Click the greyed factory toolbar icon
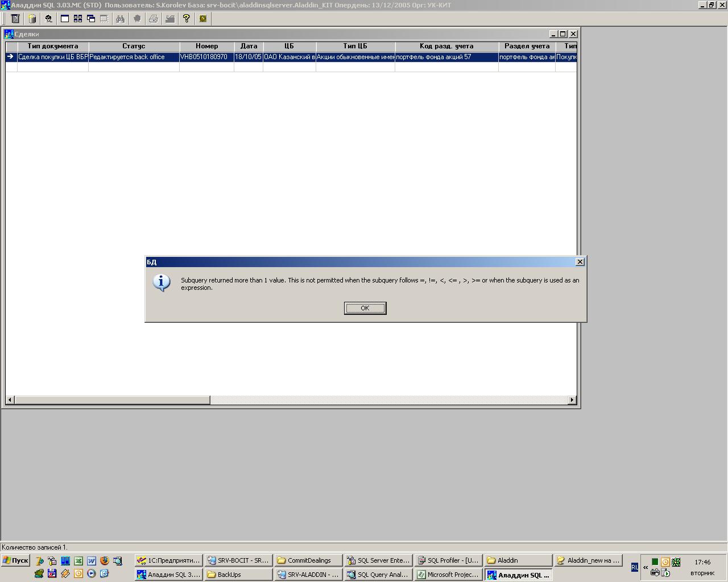This screenshot has width=728, height=582. (x=169, y=19)
